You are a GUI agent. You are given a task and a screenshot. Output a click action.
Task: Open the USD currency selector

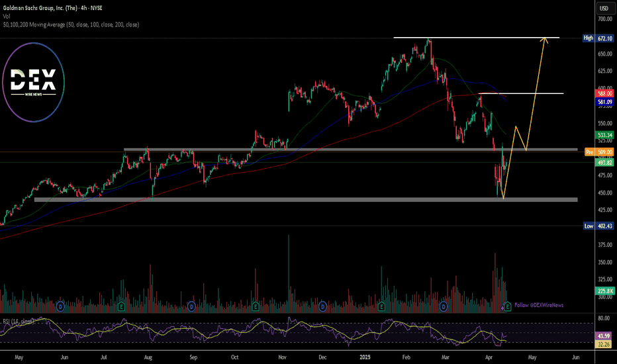point(604,8)
